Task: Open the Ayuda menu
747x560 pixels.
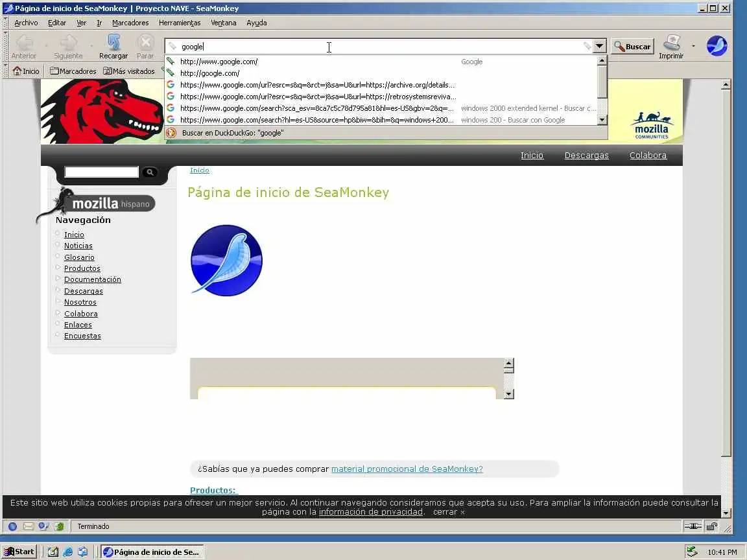Action: 256,23
